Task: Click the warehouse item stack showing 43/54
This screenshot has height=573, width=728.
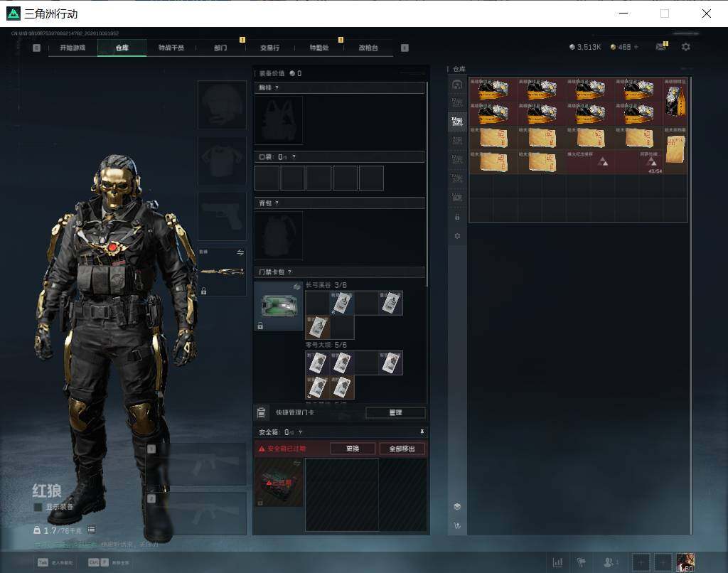Action: tap(651, 162)
